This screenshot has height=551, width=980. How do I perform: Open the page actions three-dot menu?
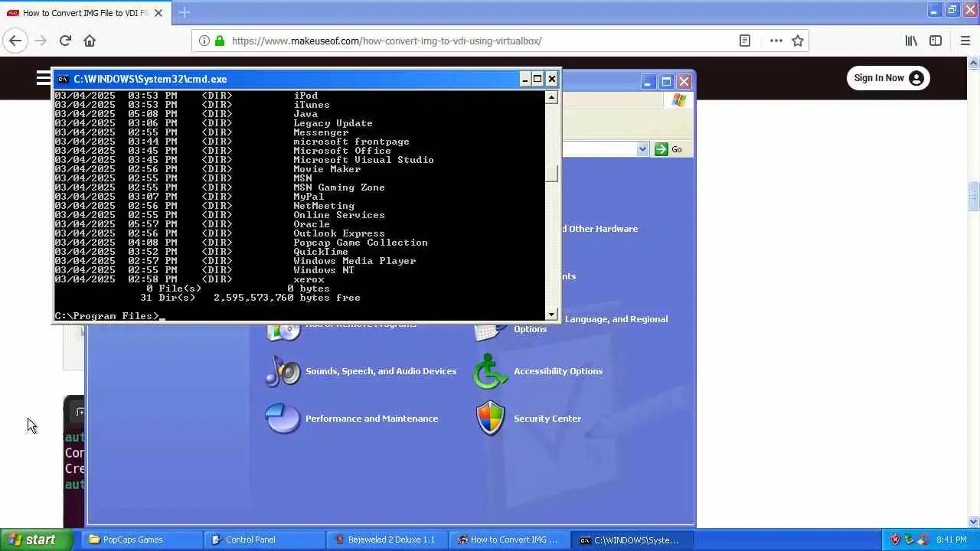[x=776, y=41]
